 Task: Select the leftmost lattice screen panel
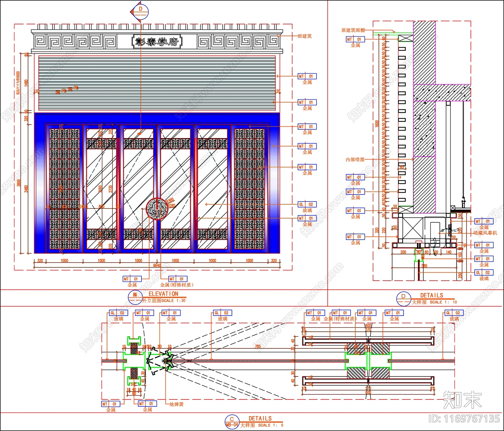(x=65, y=189)
